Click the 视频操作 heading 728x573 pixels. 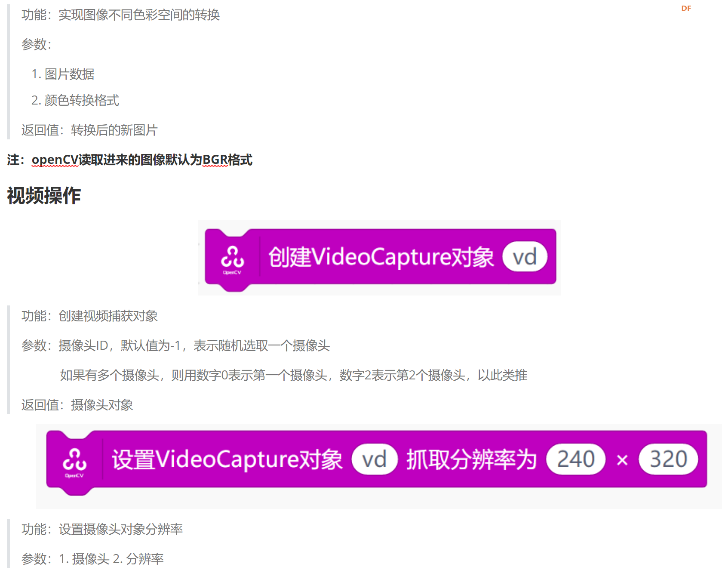44,196
